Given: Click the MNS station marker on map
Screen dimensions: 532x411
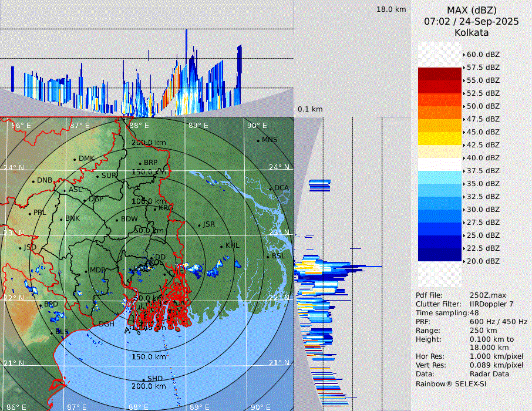Looking at the screenshot, I should [258, 140].
